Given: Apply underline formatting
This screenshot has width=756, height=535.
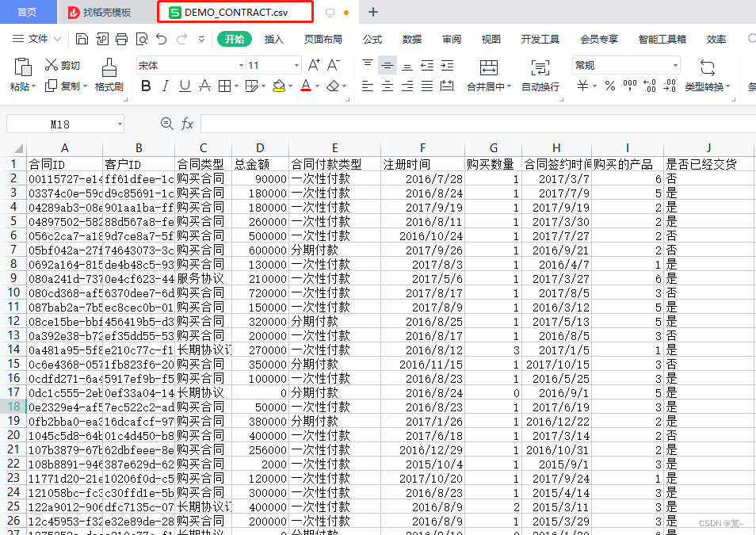Looking at the screenshot, I should (185, 86).
